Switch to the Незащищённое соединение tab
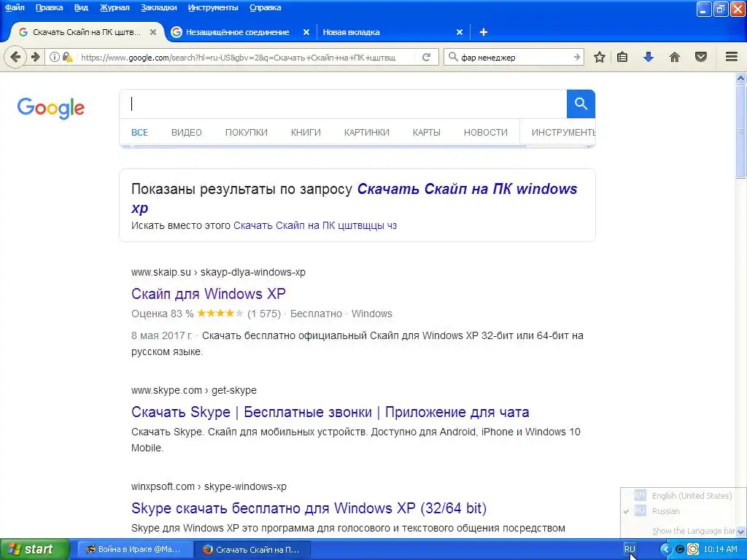This screenshot has height=560, width=747. click(237, 32)
